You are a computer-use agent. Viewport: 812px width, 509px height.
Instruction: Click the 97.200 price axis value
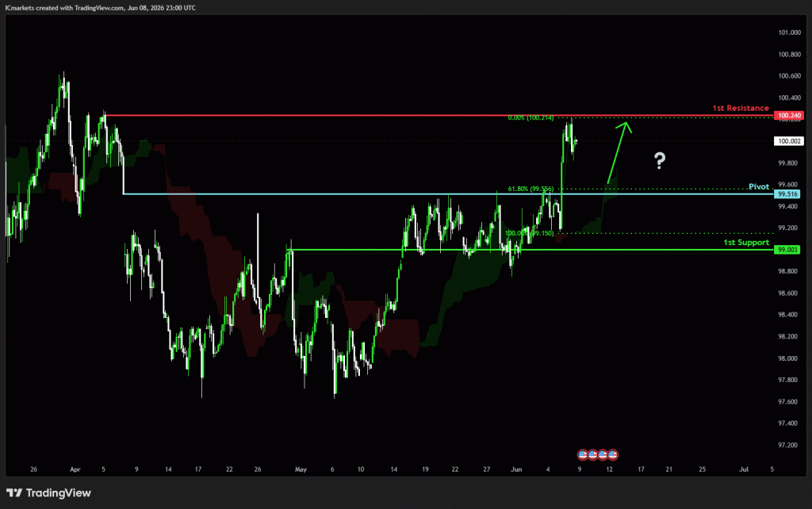787,446
